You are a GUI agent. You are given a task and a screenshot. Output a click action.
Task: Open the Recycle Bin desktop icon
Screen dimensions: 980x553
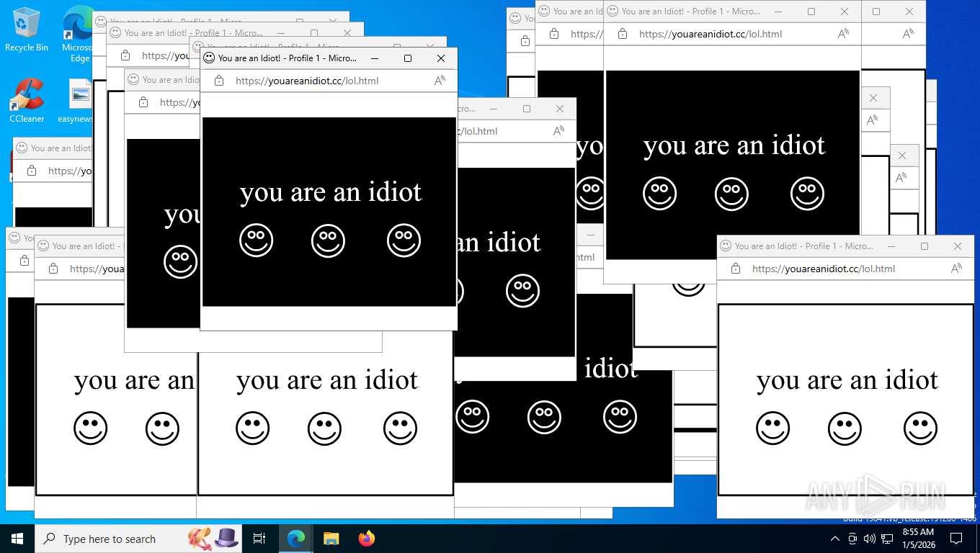27,29
